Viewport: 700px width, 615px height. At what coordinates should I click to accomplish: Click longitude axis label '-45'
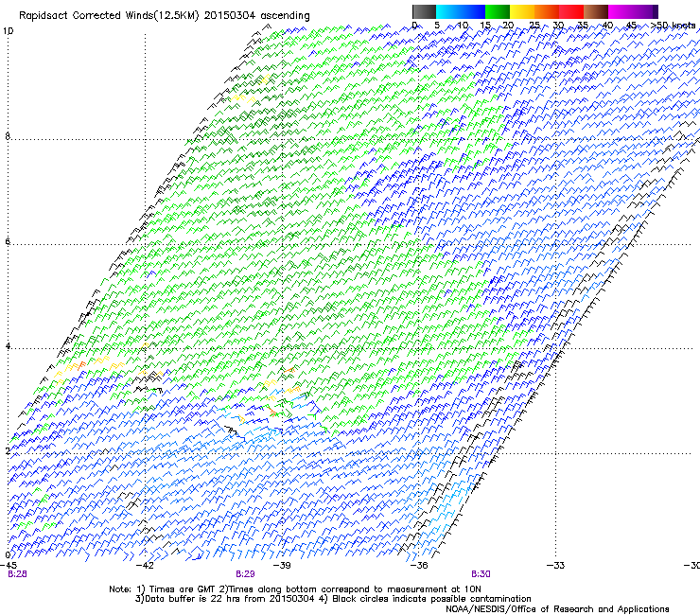tap(9, 566)
